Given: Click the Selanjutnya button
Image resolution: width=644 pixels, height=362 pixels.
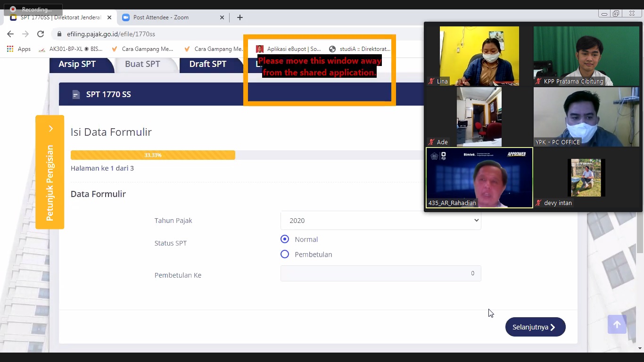Looking at the screenshot, I should [535, 327].
